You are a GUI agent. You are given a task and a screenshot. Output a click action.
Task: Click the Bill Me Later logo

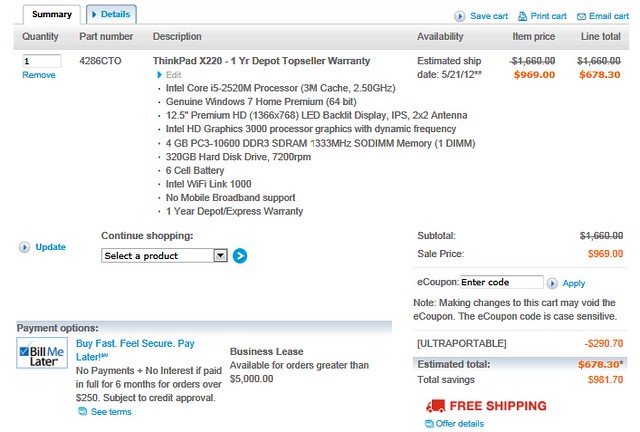(x=42, y=353)
